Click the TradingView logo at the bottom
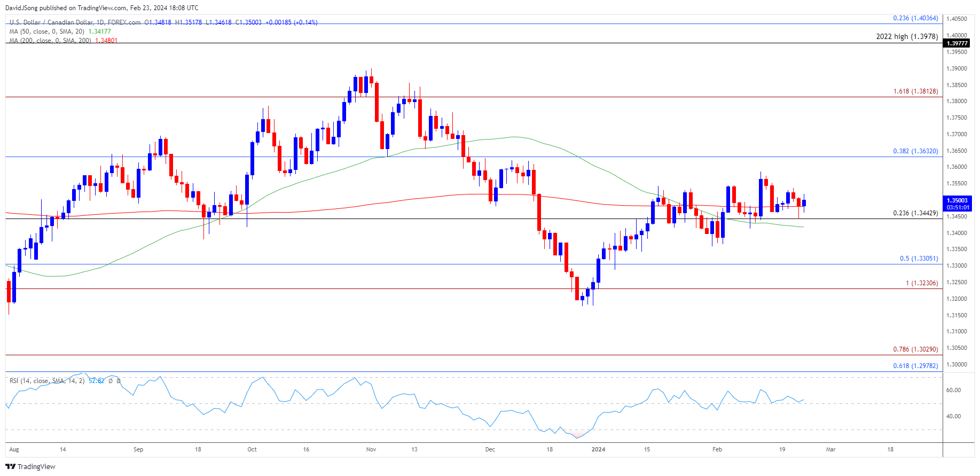This screenshot has height=476, width=980. pyautogui.click(x=30, y=466)
